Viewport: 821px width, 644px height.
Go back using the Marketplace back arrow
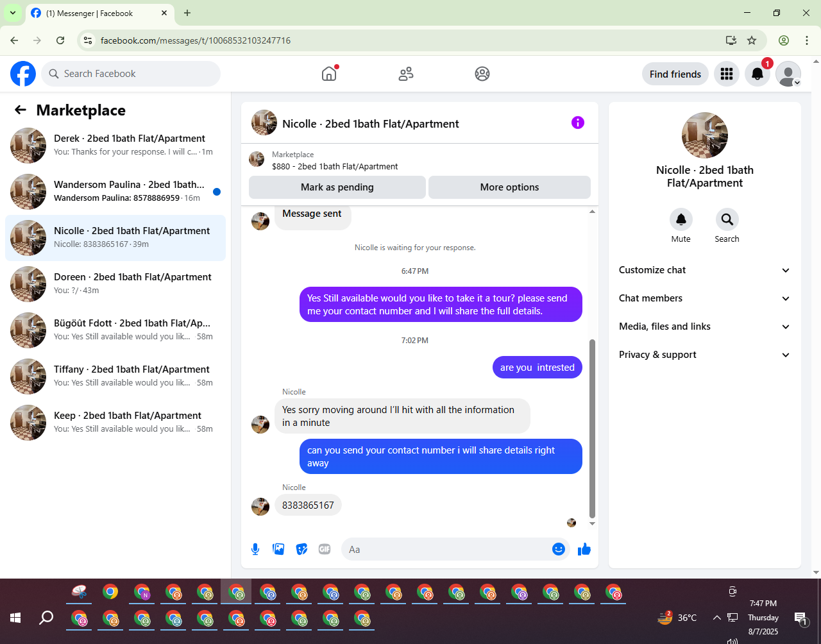pos(21,110)
